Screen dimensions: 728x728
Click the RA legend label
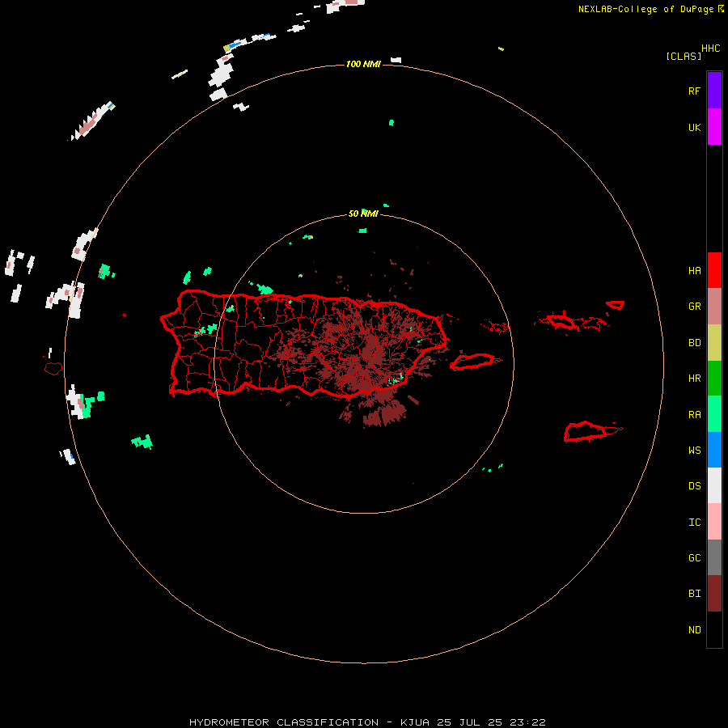[694, 415]
